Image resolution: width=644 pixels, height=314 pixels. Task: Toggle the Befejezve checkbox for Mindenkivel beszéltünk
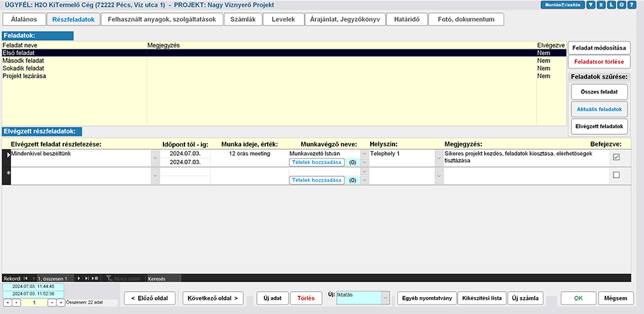point(616,157)
